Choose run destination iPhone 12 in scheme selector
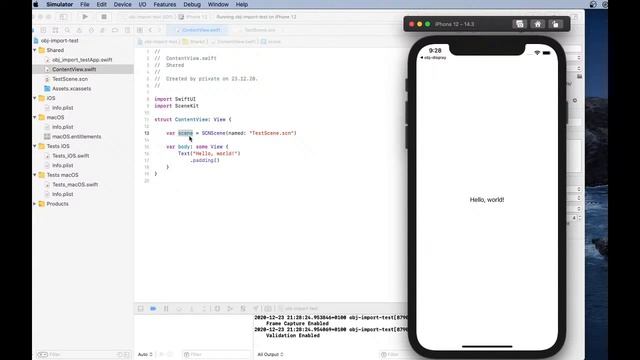The image size is (640, 360). tap(193, 17)
